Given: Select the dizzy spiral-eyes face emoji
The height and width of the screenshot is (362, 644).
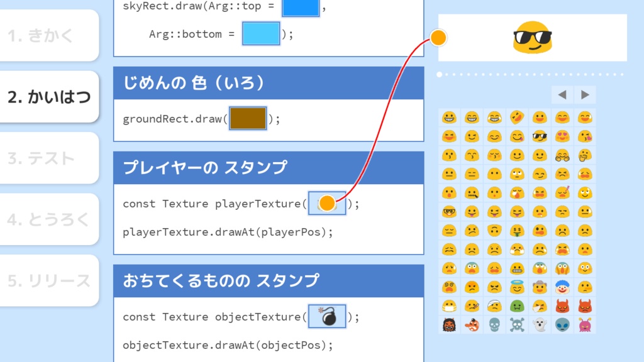Looking at the screenshot, I should tap(449, 287).
